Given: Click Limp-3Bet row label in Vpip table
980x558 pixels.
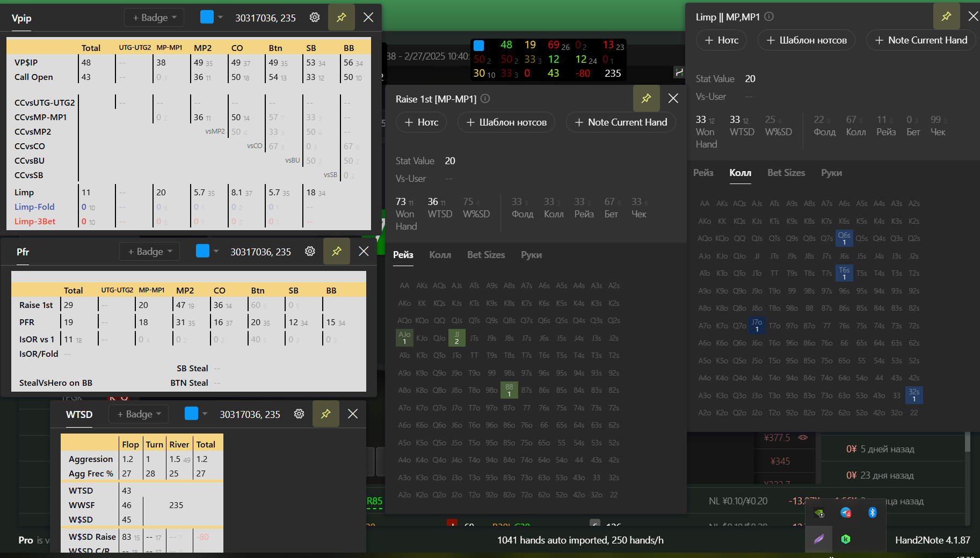Looking at the screenshot, I should tap(35, 222).
